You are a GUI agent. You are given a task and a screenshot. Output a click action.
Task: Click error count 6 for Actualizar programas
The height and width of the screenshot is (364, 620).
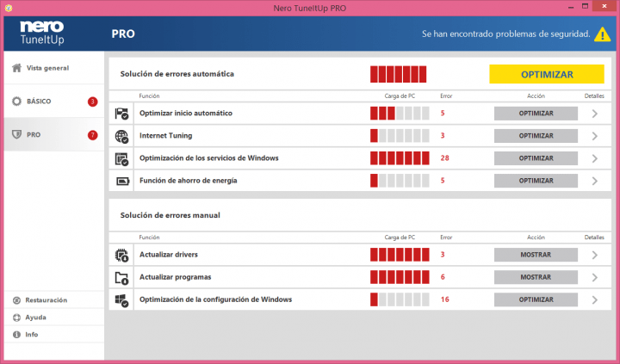point(443,277)
